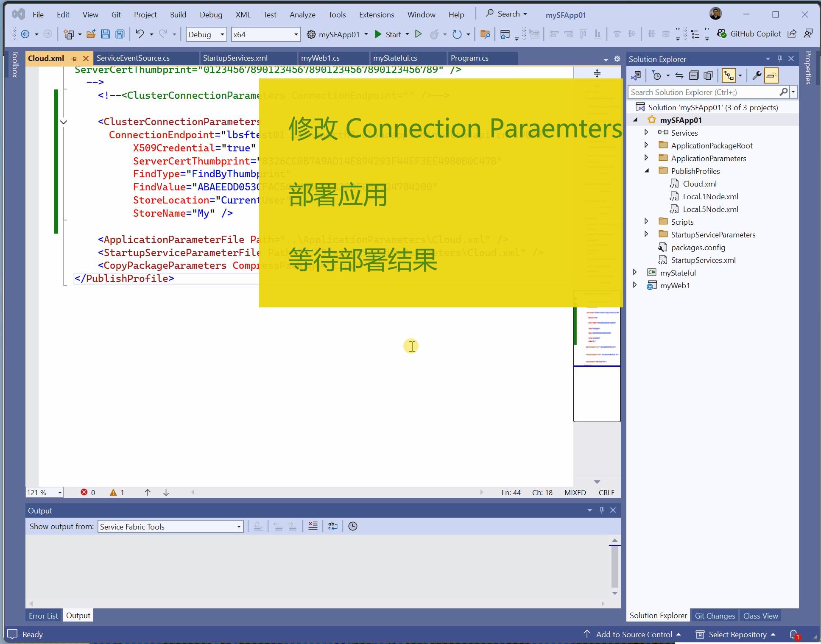Click the Save All toolbar icon

pyautogui.click(x=120, y=34)
